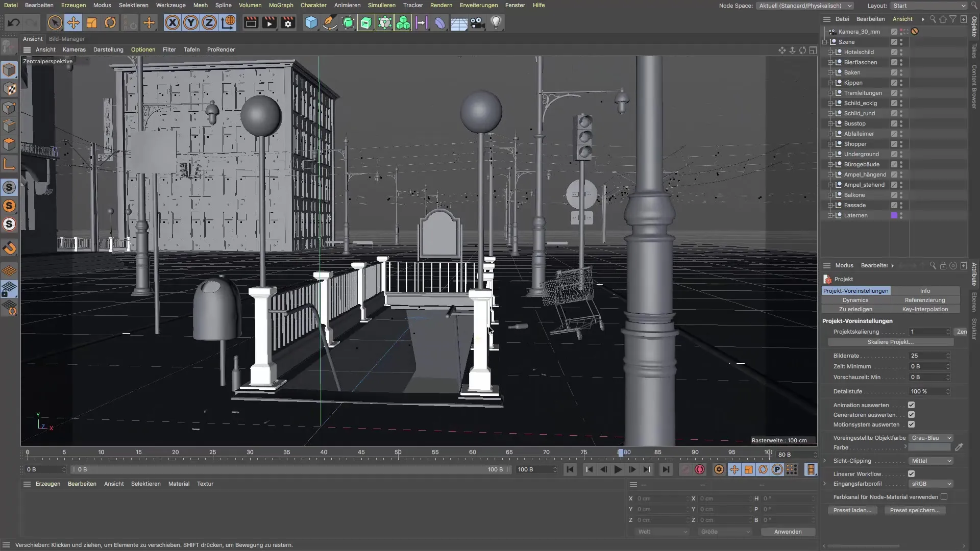Enable Polygons mode in left palette
Viewport: 980px width, 551px height.
click(x=9, y=144)
